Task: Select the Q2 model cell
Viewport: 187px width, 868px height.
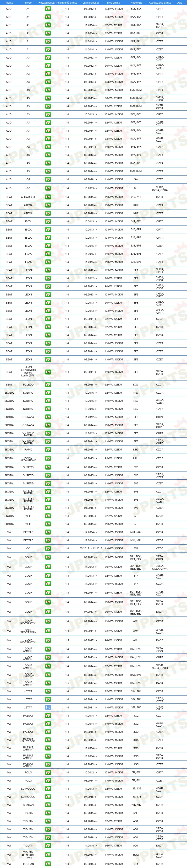Action: (28, 179)
